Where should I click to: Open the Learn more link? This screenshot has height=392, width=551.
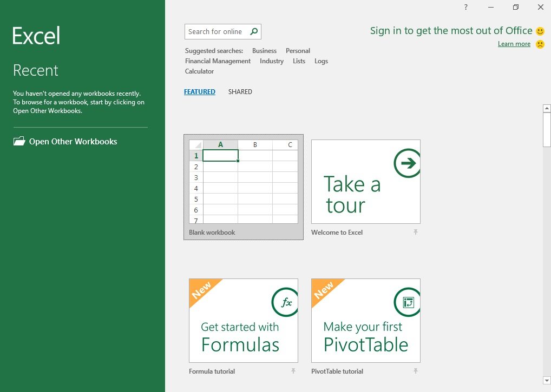click(514, 44)
